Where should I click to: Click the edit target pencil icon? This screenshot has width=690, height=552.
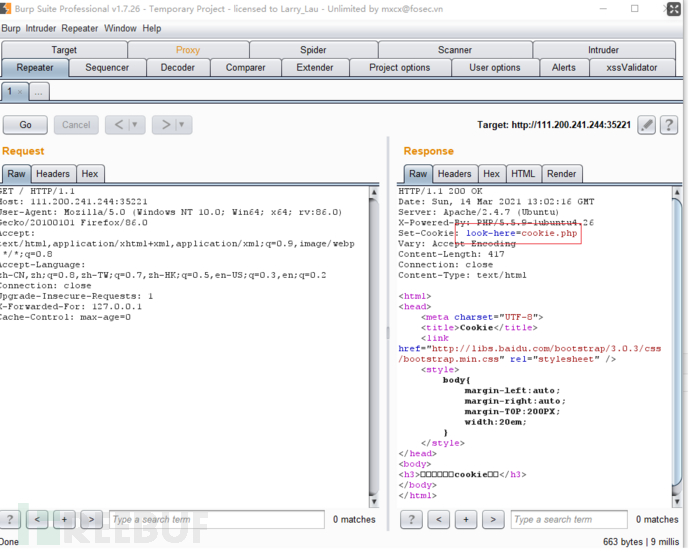647,125
